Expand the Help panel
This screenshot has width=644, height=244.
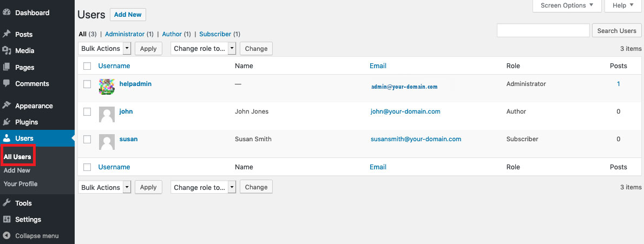[623, 6]
